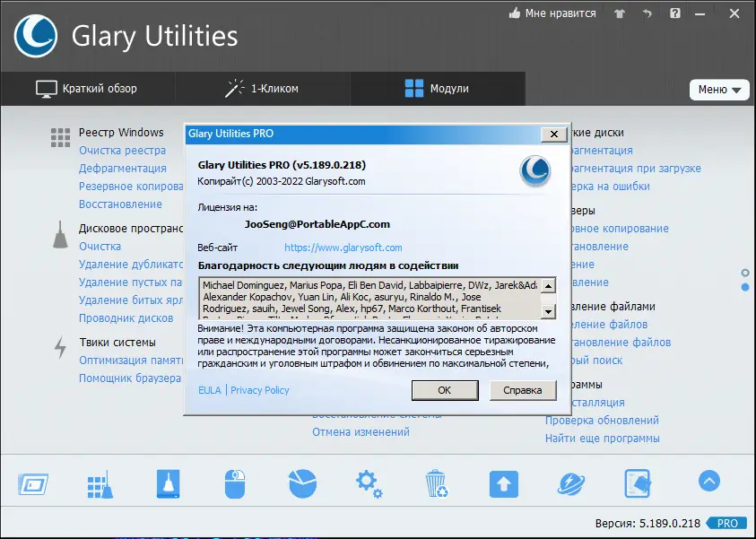Viewport: 756px width, 539px height.
Task: Select the hollow page indicator dot on right edge
Action: click(745, 273)
